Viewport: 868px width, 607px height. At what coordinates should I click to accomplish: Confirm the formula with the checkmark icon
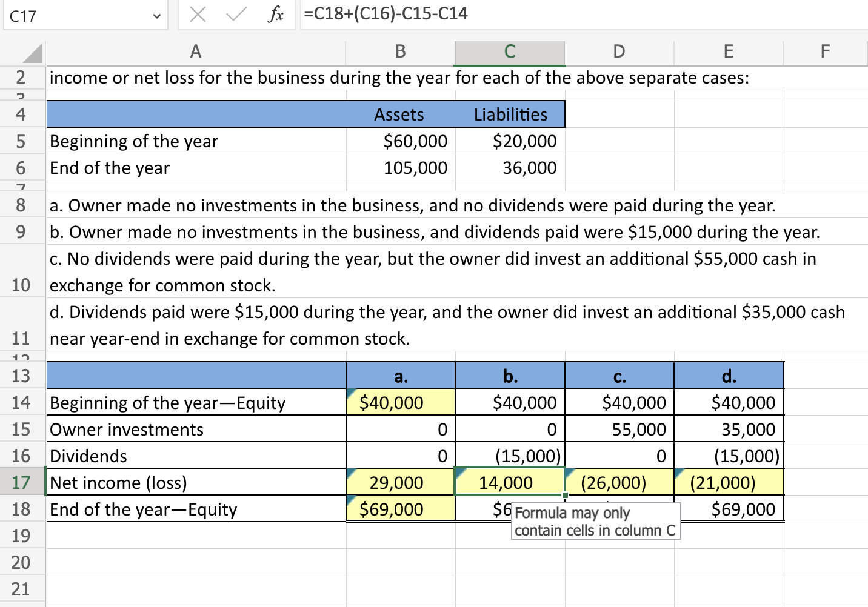pyautogui.click(x=236, y=14)
